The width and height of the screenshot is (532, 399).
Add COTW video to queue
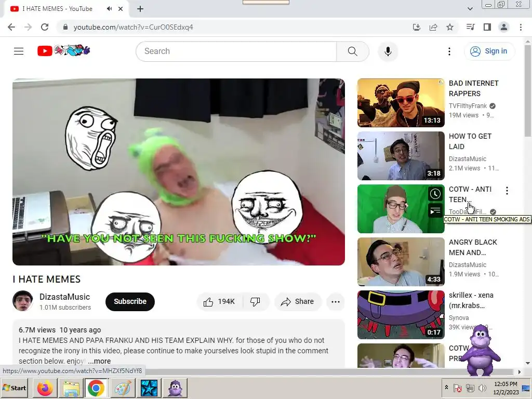(435, 211)
